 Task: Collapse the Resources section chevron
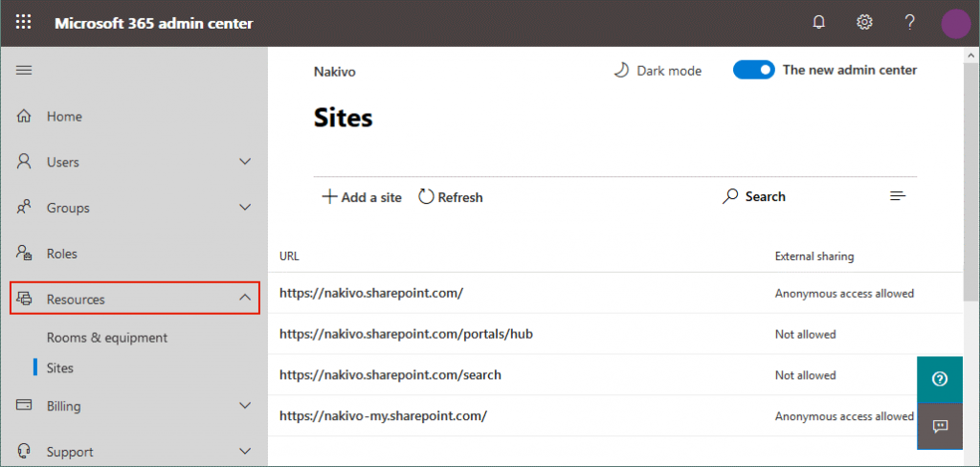click(245, 300)
